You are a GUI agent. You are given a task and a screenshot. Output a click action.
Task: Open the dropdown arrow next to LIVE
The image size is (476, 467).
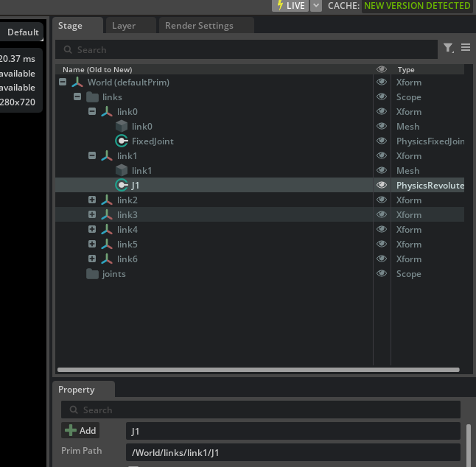tap(316, 6)
